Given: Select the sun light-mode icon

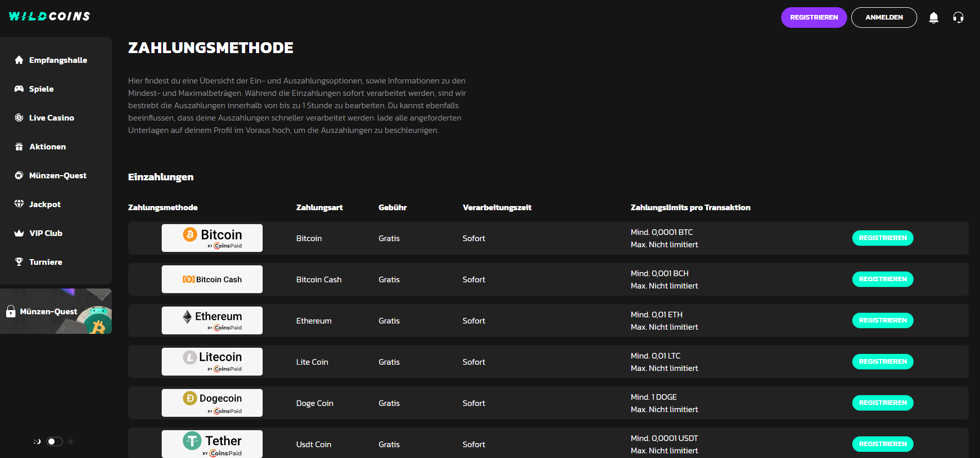Looking at the screenshot, I should pyautogui.click(x=71, y=442).
